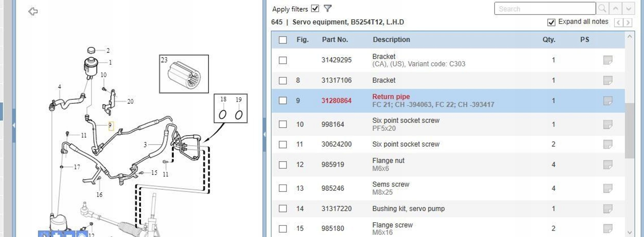644x237 pixels.
Task: Tick the checkbox for part 31317106
Action: tap(283, 81)
